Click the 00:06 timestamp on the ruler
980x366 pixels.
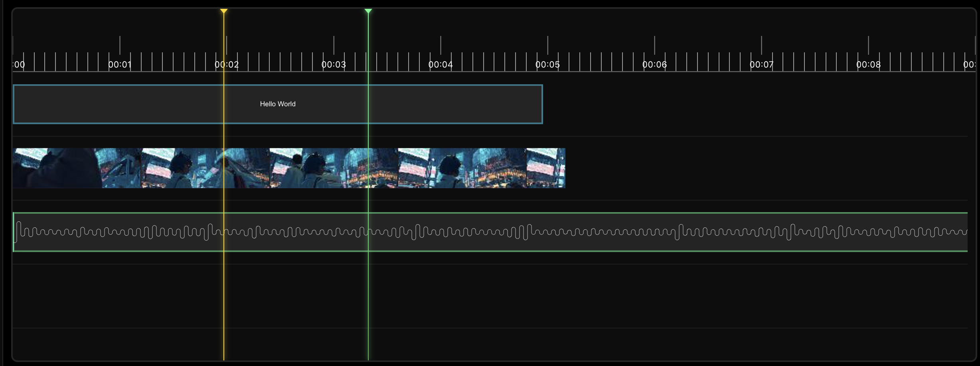[x=655, y=64]
